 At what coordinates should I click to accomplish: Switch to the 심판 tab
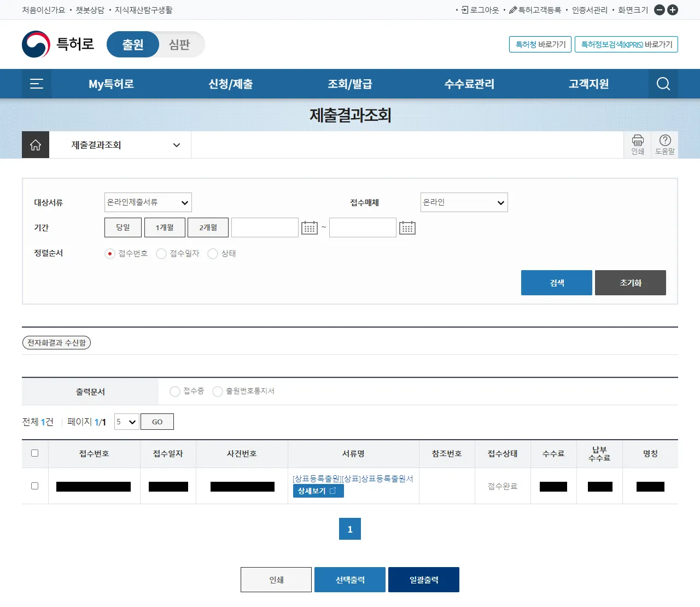tap(179, 44)
